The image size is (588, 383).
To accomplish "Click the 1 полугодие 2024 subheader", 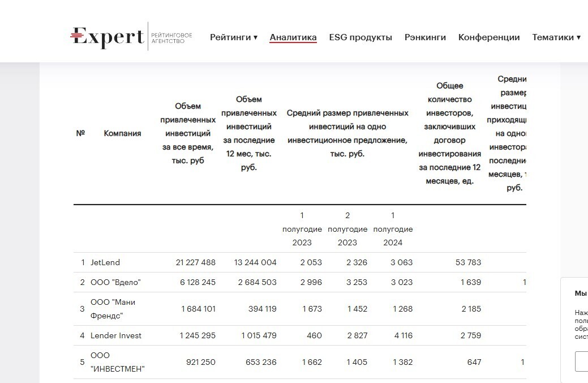I will pos(393,229).
